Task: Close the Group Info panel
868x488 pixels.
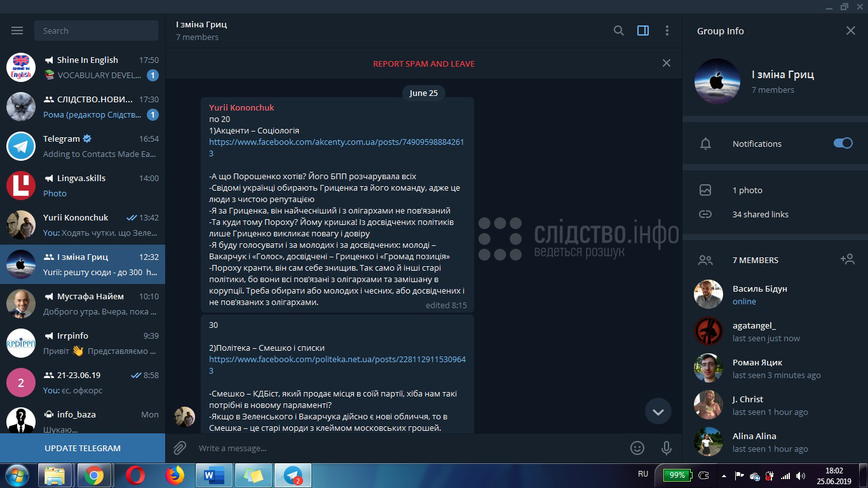Action: click(851, 30)
